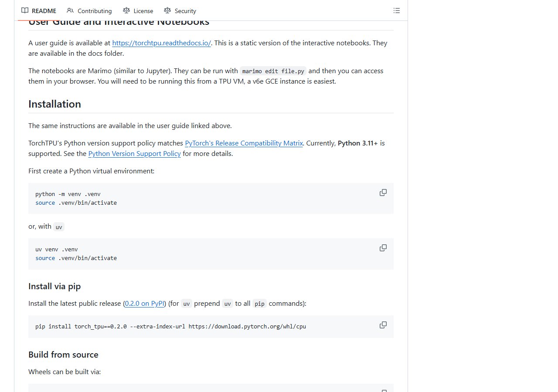This screenshot has width=558, height=392.
Task: Switch to the License tab
Action: (x=138, y=11)
